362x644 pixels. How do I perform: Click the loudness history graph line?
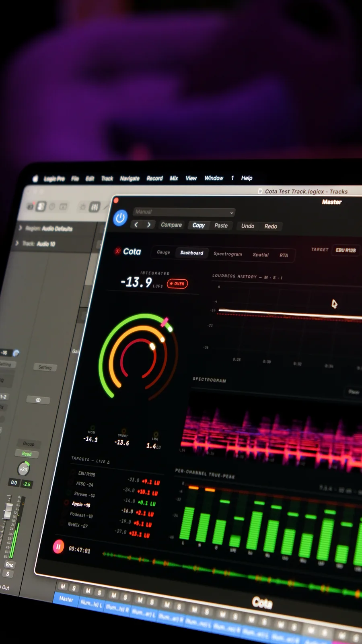point(290,314)
